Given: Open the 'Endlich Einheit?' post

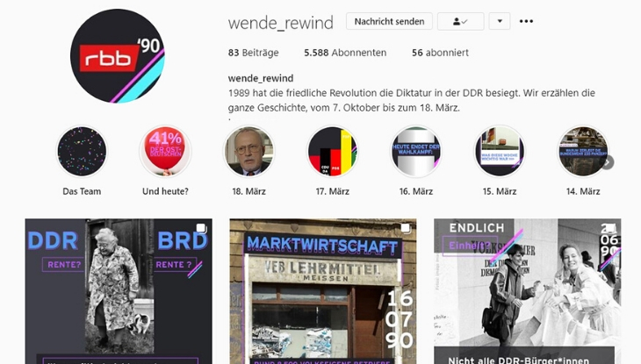Looking at the screenshot, I should coord(528,291).
